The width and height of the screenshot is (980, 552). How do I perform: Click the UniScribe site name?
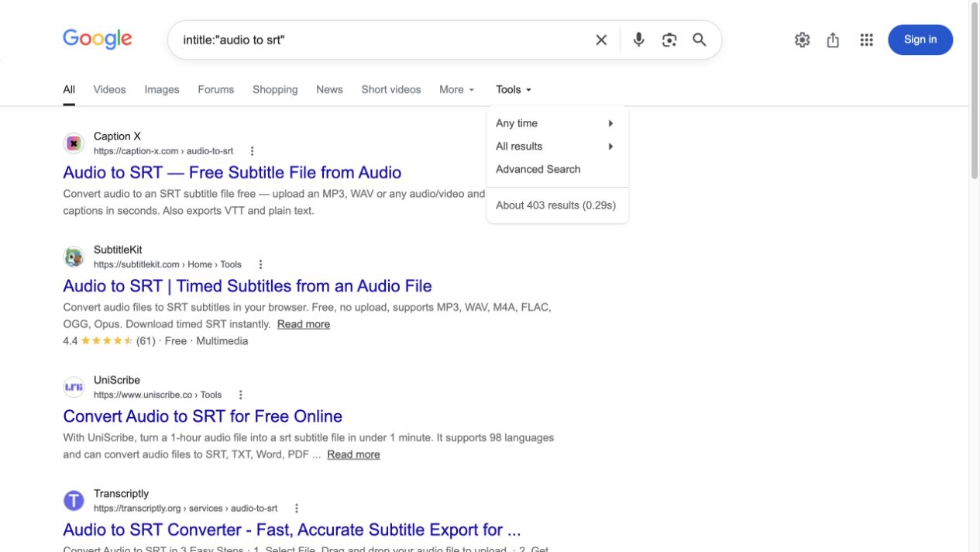[117, 380]
